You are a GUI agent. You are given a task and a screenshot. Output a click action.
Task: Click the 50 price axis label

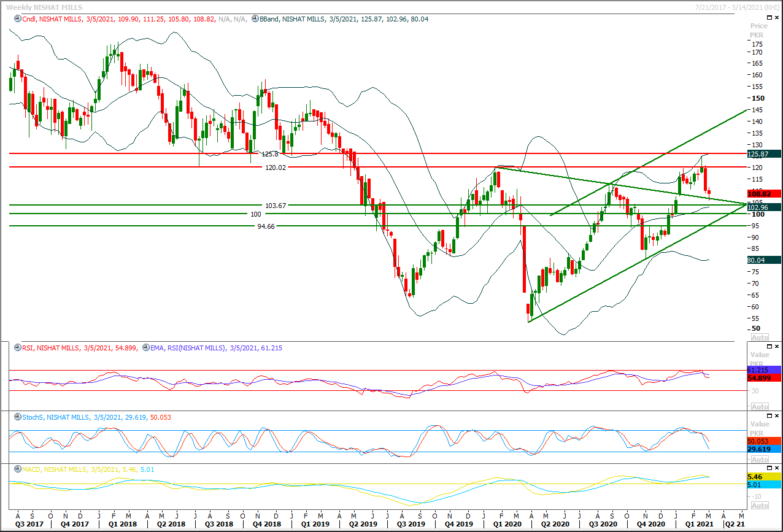pos(757,329)
